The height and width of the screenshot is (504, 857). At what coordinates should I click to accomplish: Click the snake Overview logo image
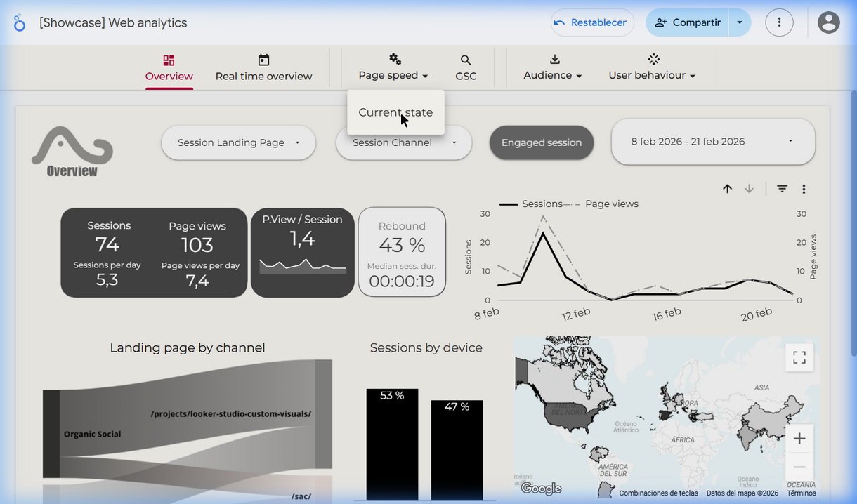72,152
